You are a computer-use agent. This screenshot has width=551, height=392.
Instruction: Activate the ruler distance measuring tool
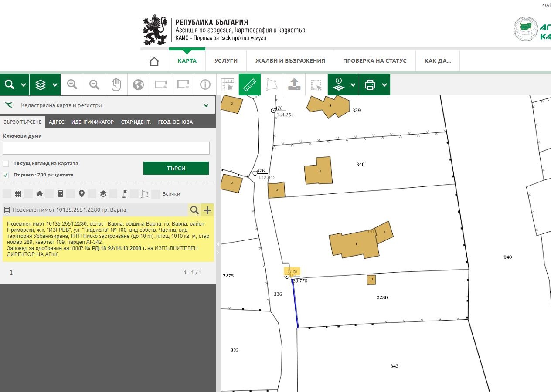[249, 84]
